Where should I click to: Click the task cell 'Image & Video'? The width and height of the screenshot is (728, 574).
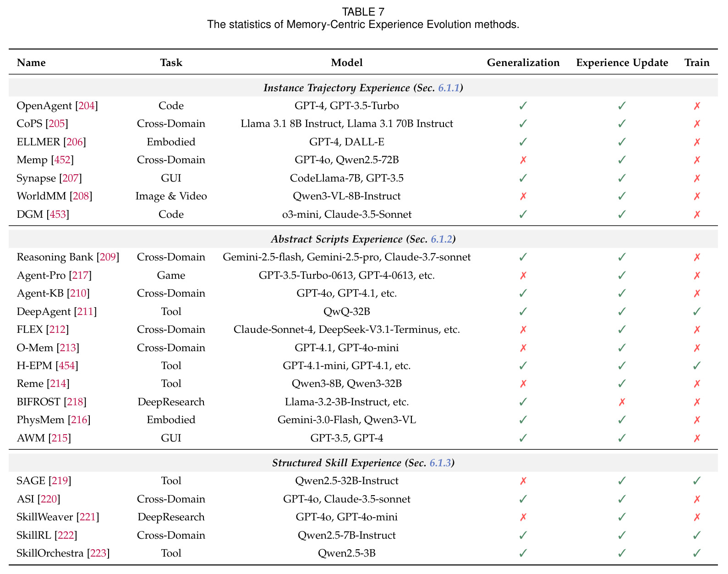(x=171, y=196)
